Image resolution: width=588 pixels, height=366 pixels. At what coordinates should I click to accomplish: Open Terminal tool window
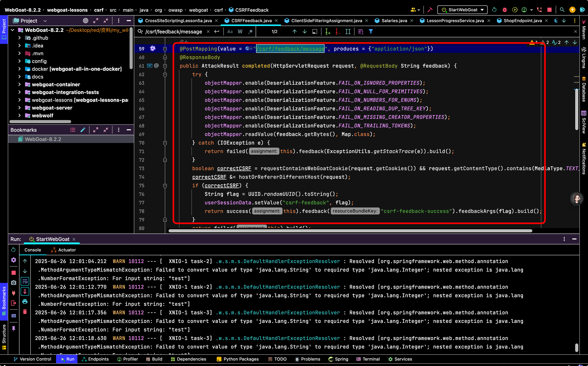pyautogui.click(x=368, y=359)
